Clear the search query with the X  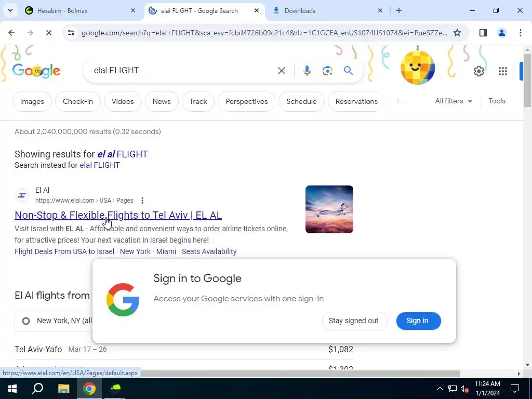pyautogui.click(x=281, y=71)
